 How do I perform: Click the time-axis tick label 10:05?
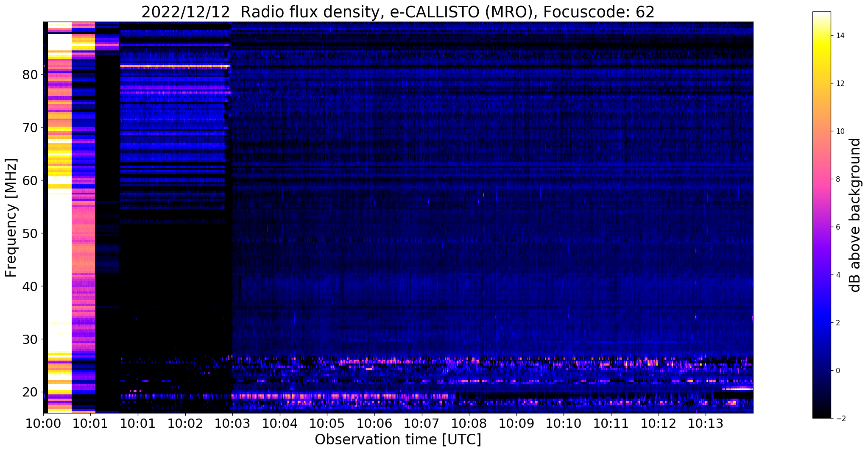coord(327,424)
